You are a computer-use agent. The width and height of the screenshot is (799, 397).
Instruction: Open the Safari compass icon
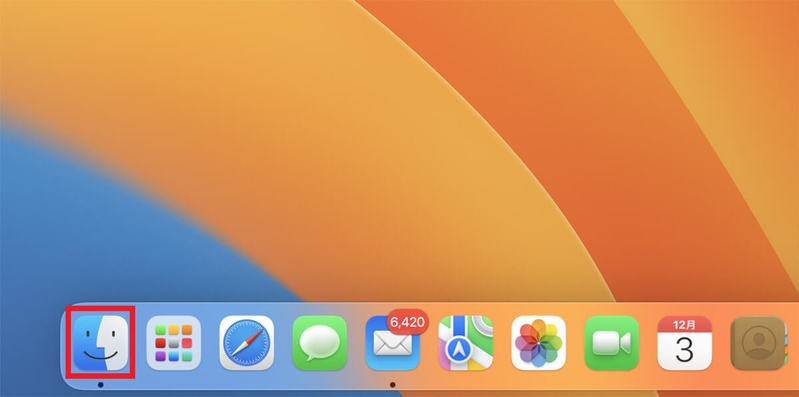[x=247, y=342]
